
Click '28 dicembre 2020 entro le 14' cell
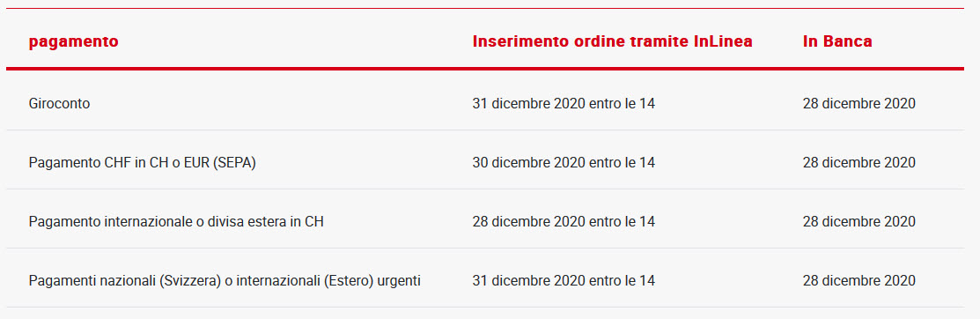pos(564,221)
